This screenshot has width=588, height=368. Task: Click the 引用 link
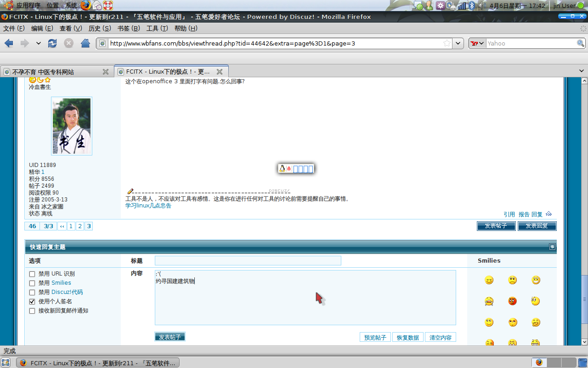click(x=509, y=214)
